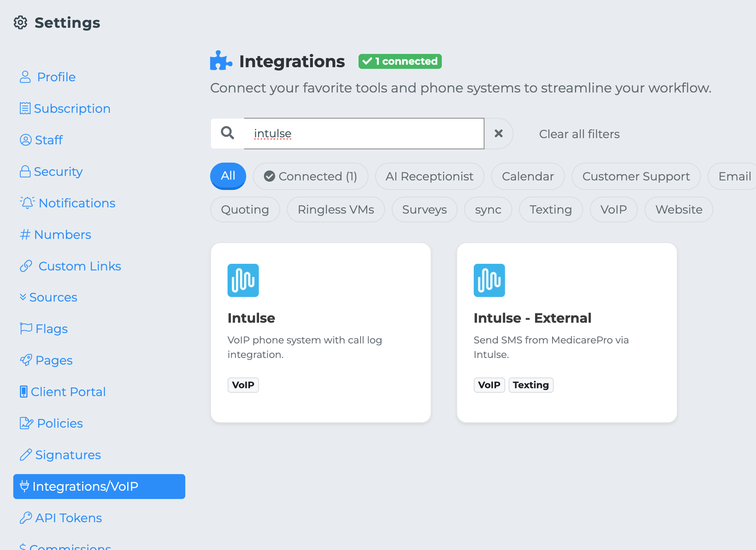Select the All filter tab
Image resolution: width=756 pixels, height=550 pixels.
pos(228,176)
